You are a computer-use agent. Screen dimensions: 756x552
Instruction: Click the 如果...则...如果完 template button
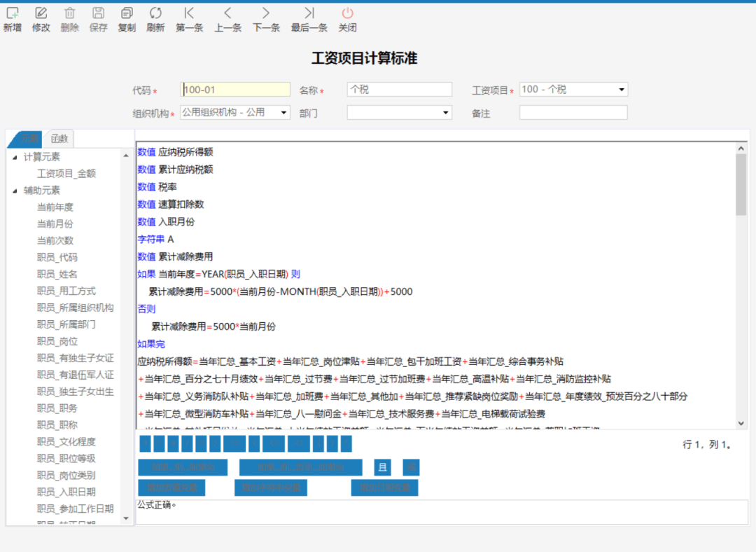coord(183,467)
